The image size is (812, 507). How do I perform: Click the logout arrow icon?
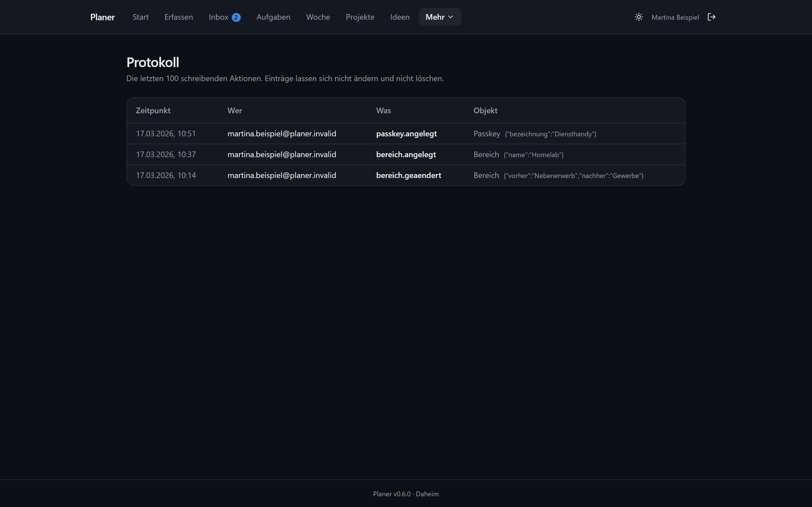click(x=711, y=17)
